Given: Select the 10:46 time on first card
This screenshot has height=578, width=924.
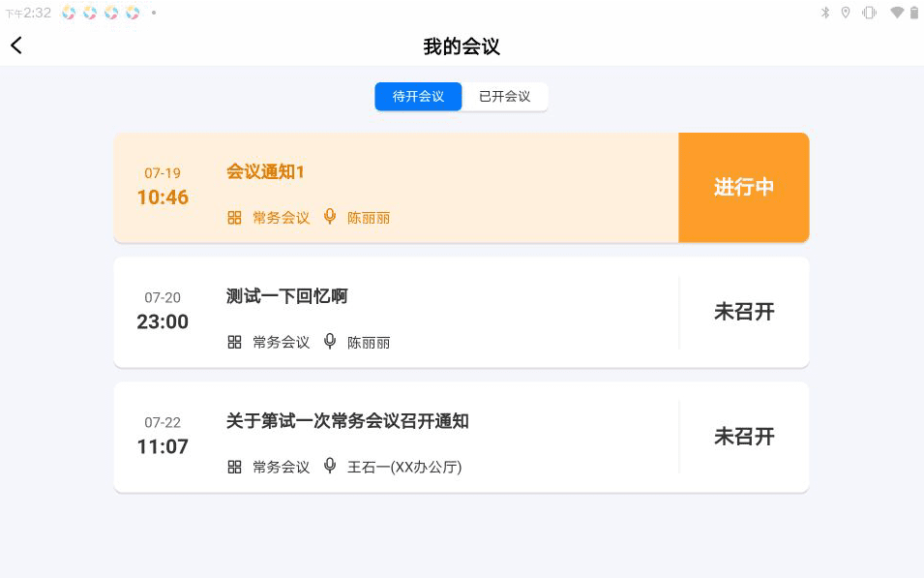Looking at the screenshot, I should [x=163, y=197].
